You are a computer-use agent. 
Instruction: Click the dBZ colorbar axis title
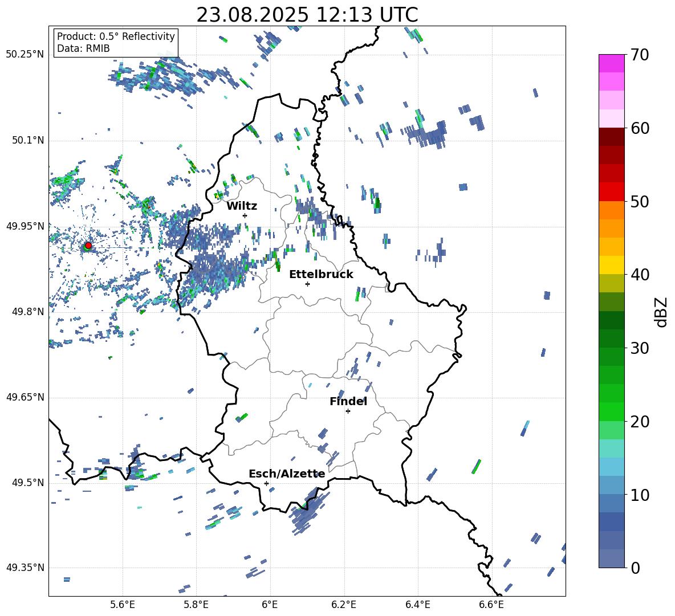pos(662,312)
